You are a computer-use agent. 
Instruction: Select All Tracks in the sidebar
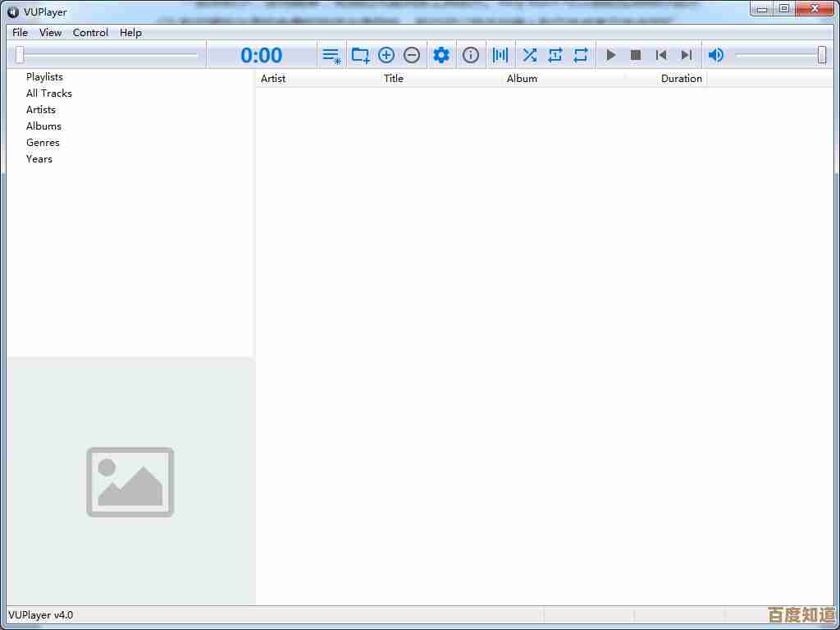point(49,94)
